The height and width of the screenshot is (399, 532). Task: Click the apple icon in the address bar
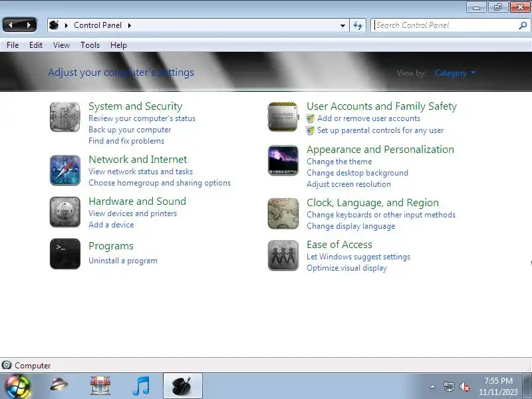[x=55, y=25]
